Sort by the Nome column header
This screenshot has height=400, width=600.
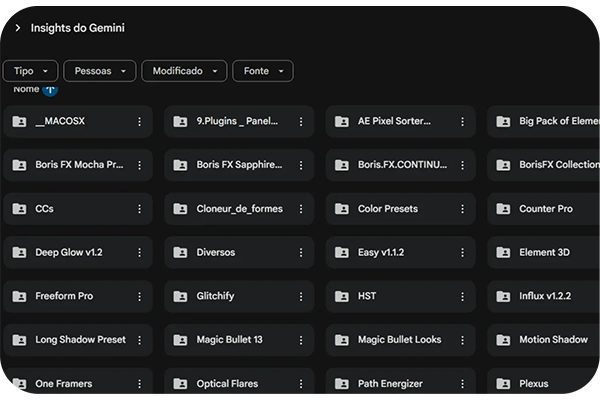(26, 90)
